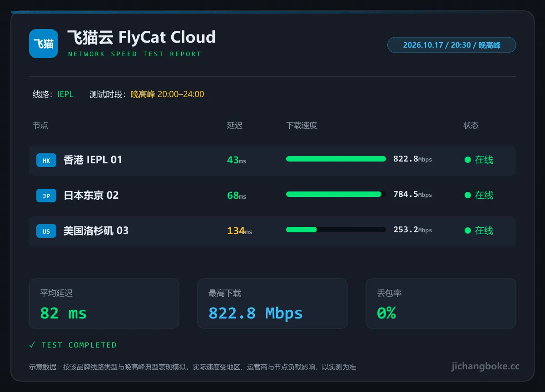Click the 43ms latency value
This screenshot has height=392, width=545.
237,160
